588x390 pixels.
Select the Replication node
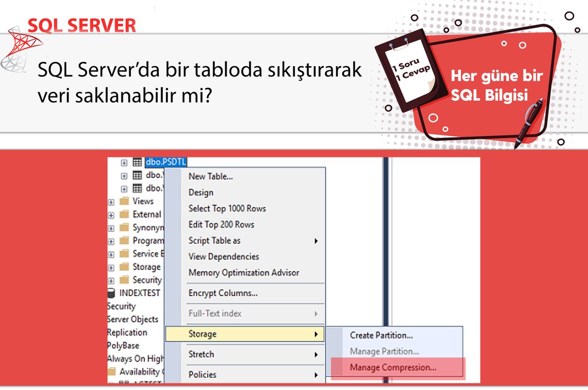tap(127, 333)
